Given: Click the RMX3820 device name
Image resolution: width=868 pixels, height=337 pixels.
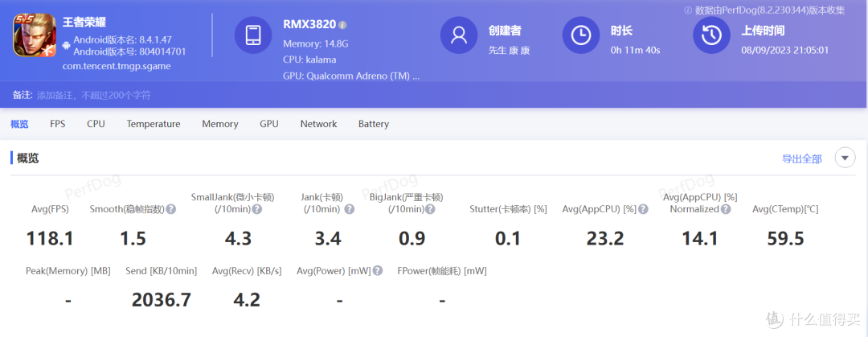Looking at the screenshot, I should coord(309,24).
